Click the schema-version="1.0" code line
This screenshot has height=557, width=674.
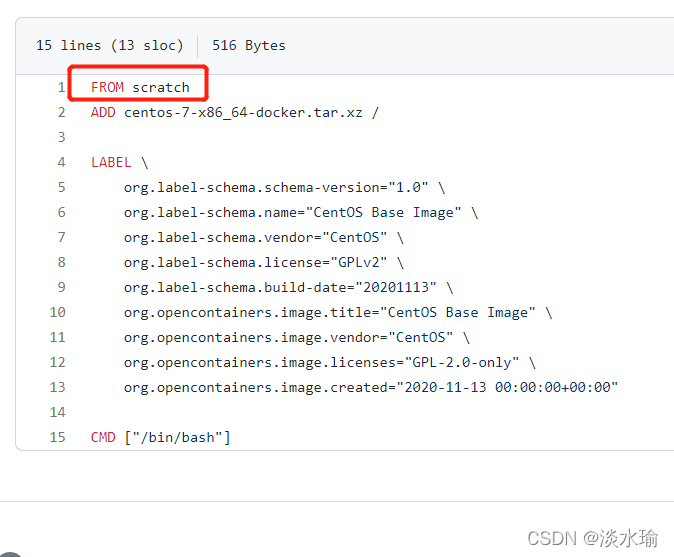click(x=285, y=187)
